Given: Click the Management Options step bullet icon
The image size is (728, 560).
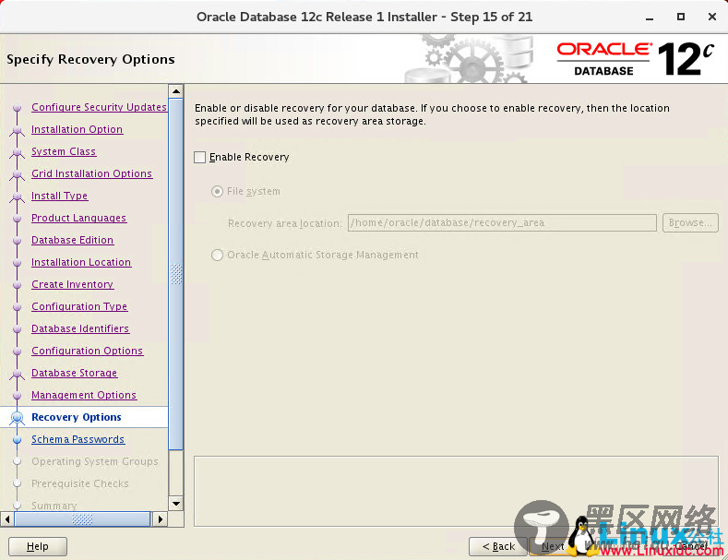Looking at the screenshot, I should (18, 395).
